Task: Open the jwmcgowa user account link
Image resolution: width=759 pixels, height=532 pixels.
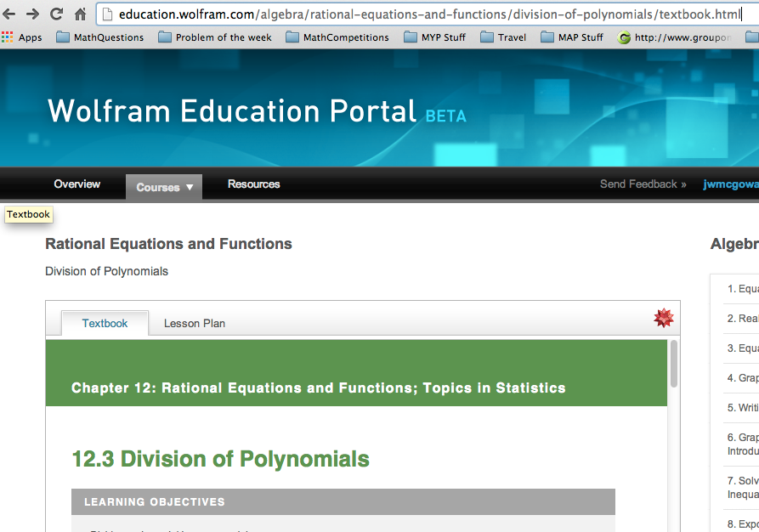Action: [x=730, y=184]
